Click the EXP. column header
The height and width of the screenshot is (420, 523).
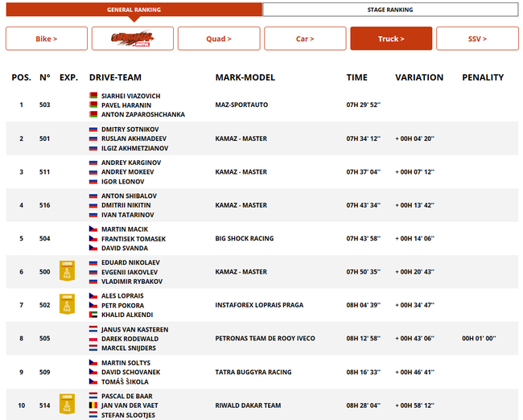coord(68,77)
